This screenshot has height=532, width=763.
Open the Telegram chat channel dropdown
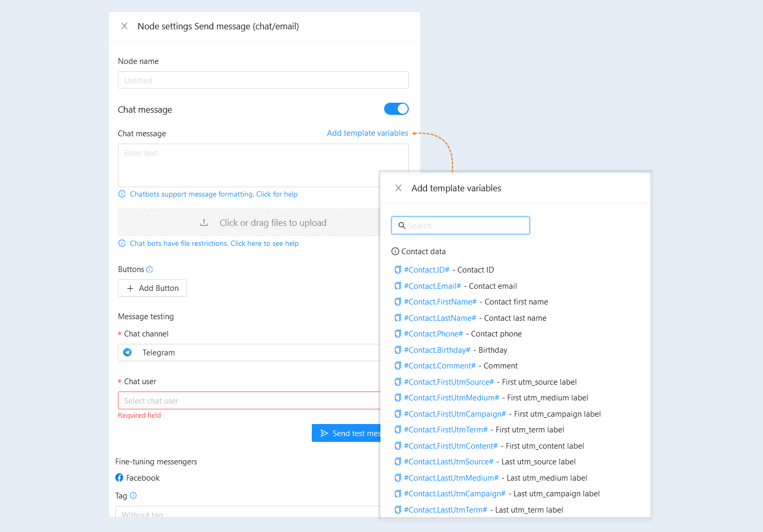tap(249, 353)
